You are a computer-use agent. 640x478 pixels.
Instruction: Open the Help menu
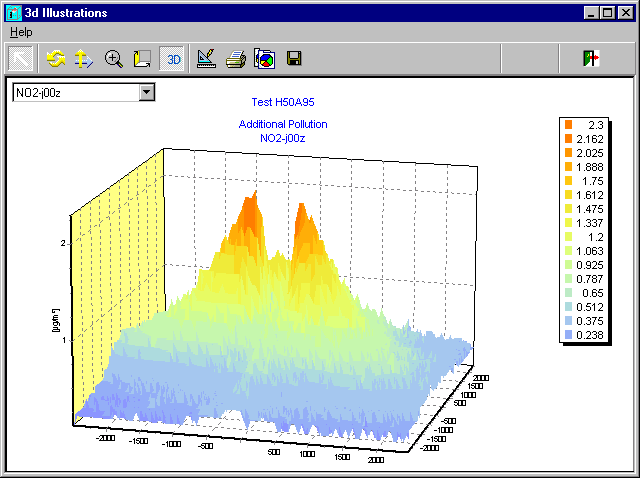tap(21, 32)
